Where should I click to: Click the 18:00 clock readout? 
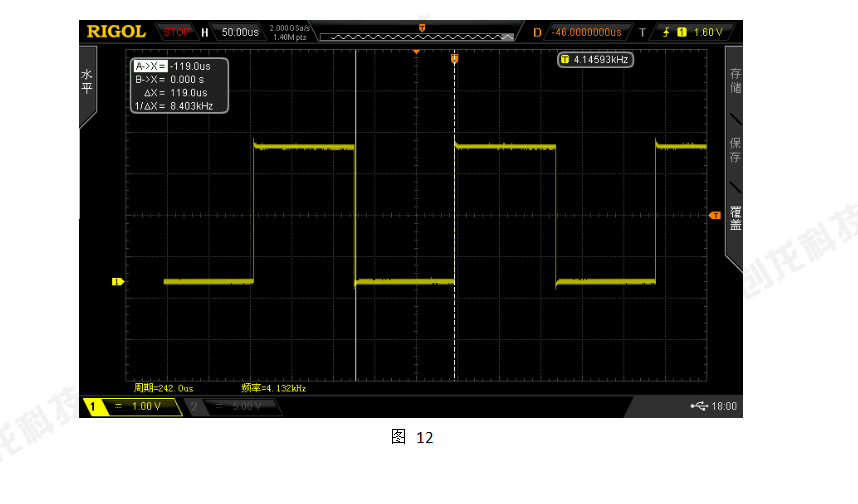click(x=724, y=406)
